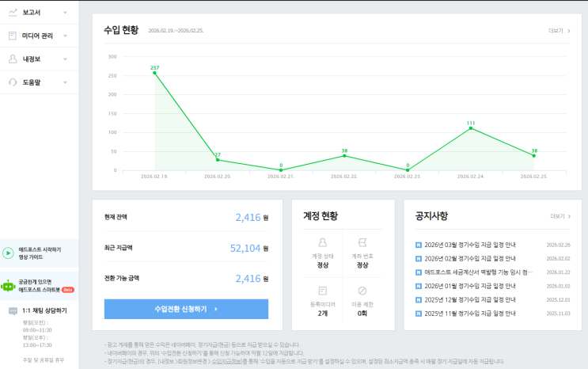
Task: Click the 도움말 headset icon
Action: (13, 82)
